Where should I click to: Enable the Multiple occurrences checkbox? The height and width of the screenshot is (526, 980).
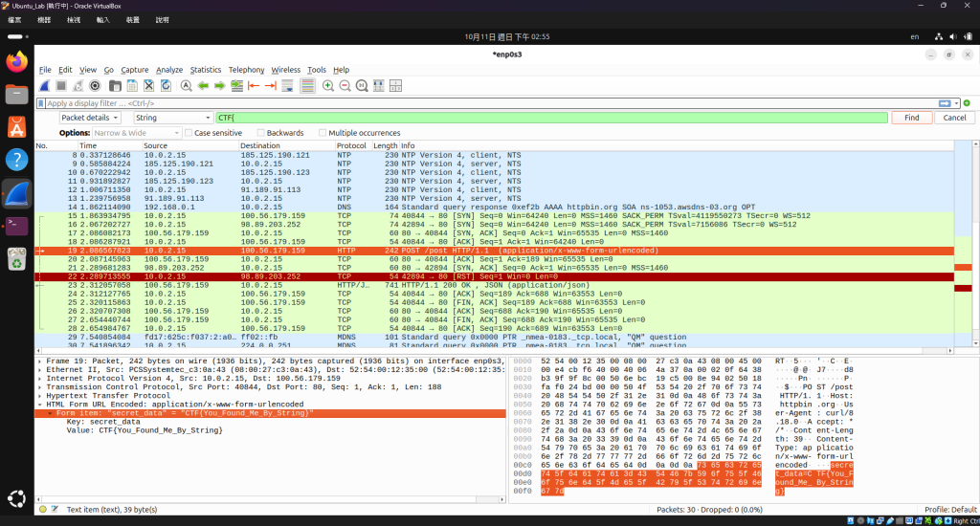click(323, 132)
